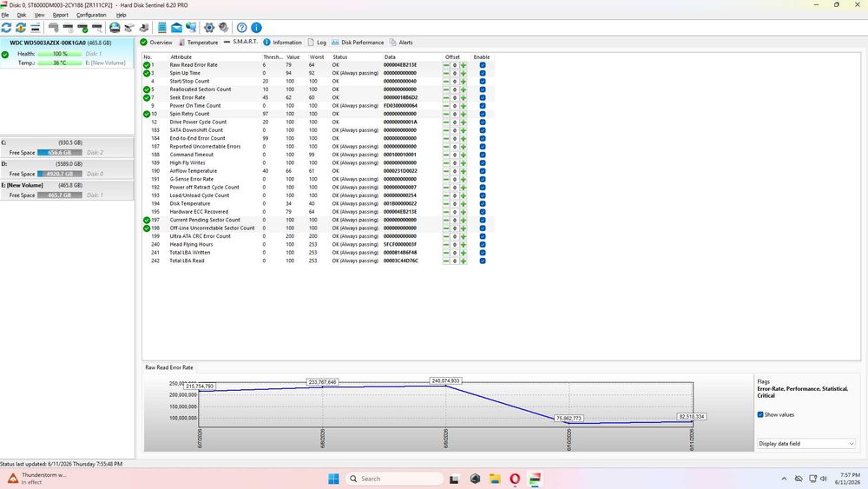Open the Configuration menu
Screen dimensions: 868x489
[x=91, y=15]
